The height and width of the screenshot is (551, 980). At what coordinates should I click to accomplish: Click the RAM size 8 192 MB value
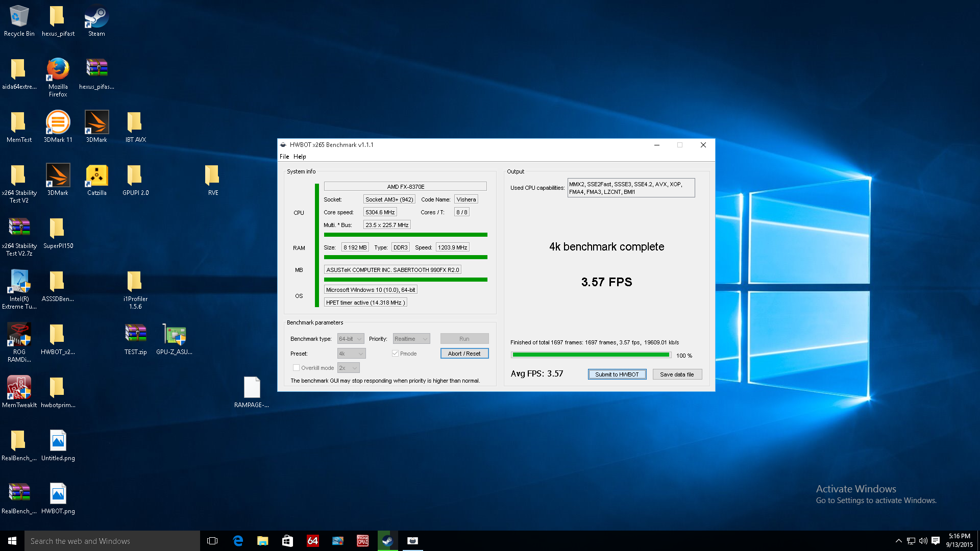[355, 247]
